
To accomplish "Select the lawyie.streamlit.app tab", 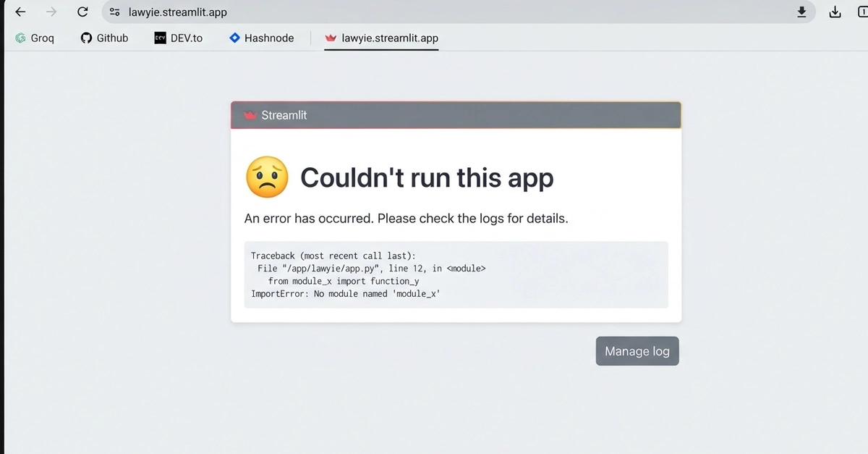I will (381, 38).
